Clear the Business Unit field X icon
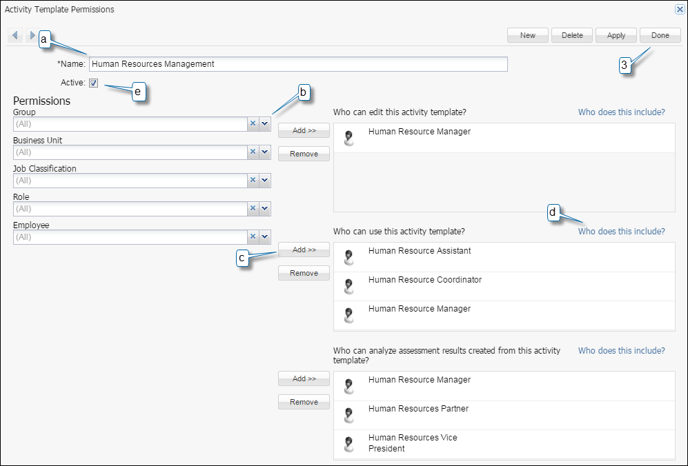 click(x=253, y=153)
